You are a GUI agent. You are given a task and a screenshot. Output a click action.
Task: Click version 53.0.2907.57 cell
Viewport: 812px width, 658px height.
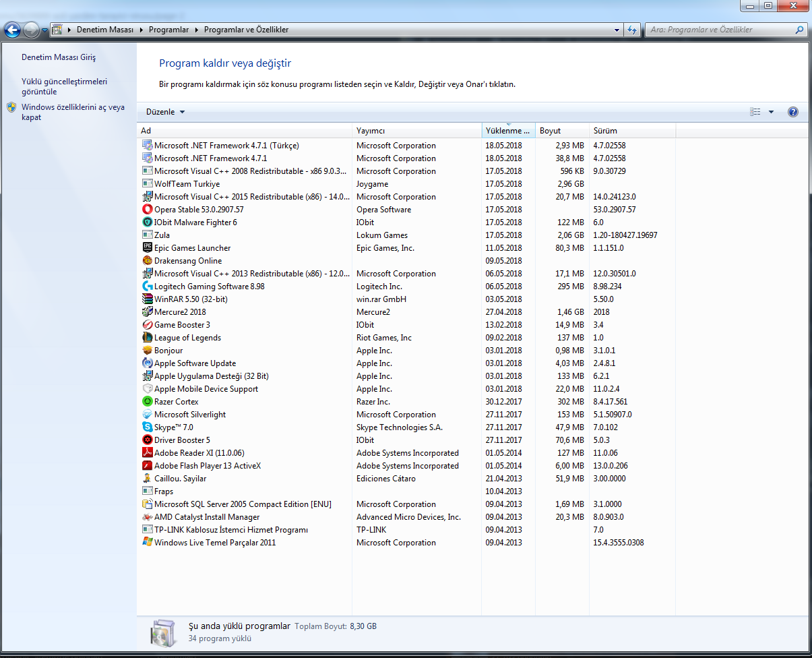click(x=614, y=210)
